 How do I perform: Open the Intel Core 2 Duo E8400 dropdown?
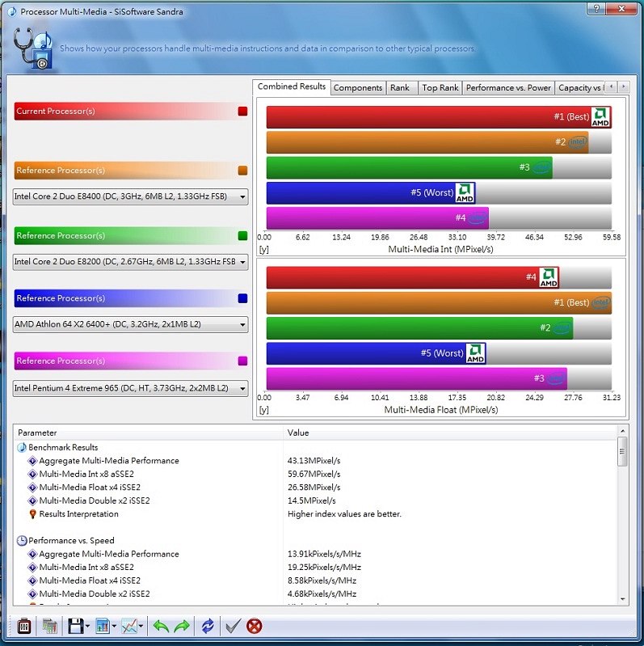coord(130,196)
